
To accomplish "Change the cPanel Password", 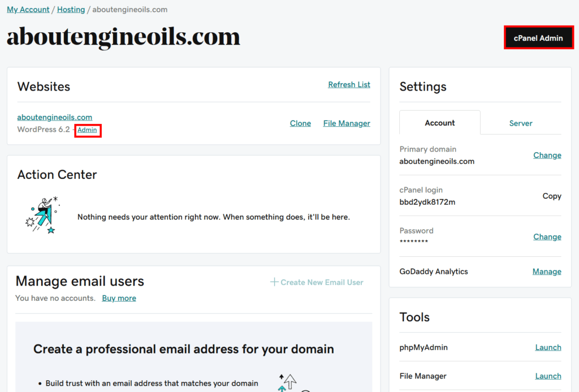I will coord(547,237).
